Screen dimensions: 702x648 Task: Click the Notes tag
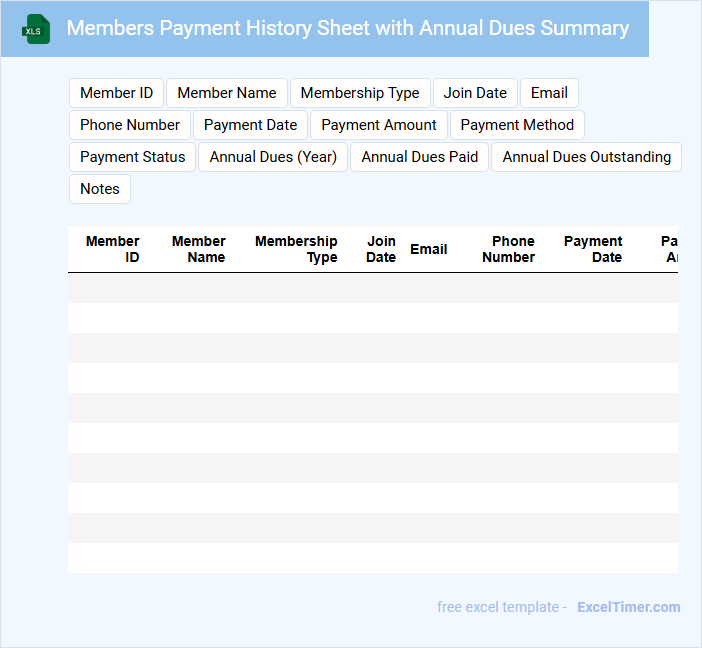100,189
